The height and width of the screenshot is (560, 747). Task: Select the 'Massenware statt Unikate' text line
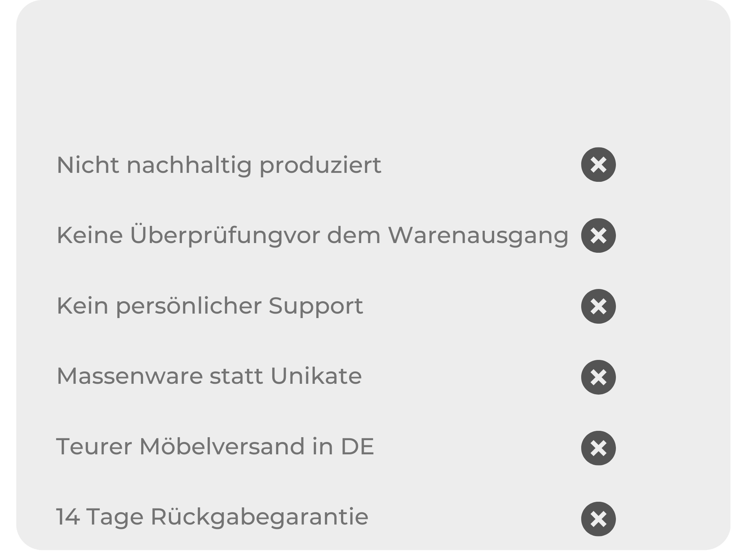pyautogui.click(x=209, y=376)
